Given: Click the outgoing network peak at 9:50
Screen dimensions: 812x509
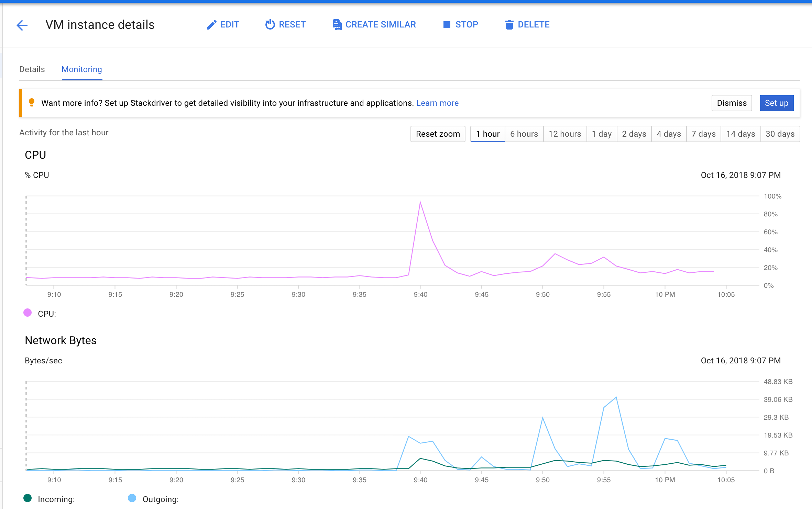Looking at the screenshot, I should click(x=542, y=418).
